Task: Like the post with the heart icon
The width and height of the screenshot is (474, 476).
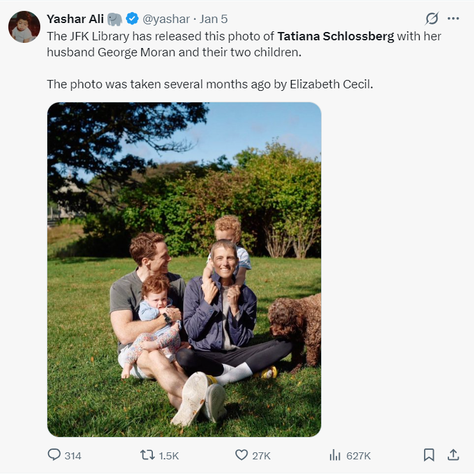Action: pyautogui.click(x=241, y=455)
